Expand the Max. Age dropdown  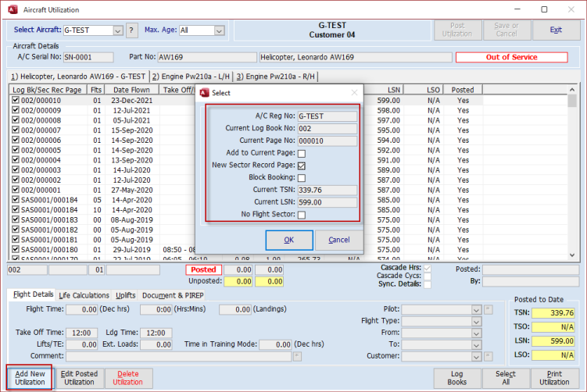tap(220, 30)
